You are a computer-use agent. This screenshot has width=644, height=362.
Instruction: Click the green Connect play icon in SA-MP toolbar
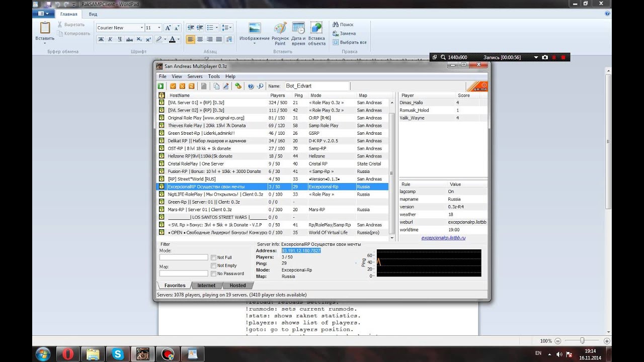(x=160, y=86)
